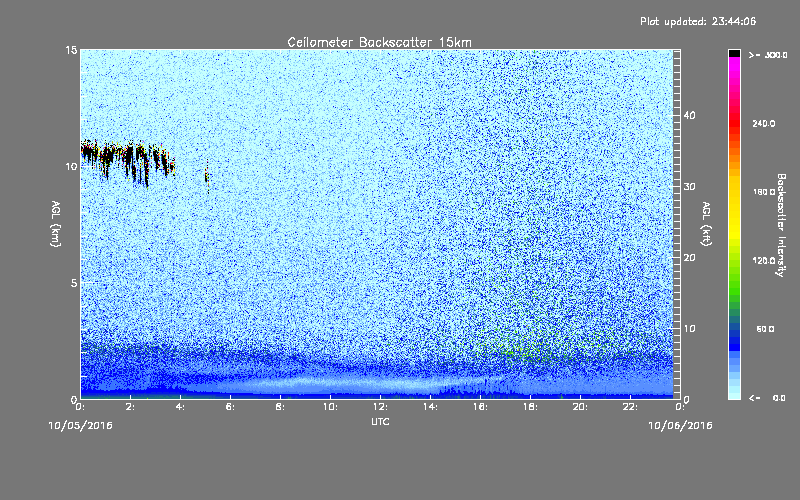The width and height of the screenshot is (800, 500).
Task: Click the 40 kft tick label on right axis
Action: (x=689, y=115)
